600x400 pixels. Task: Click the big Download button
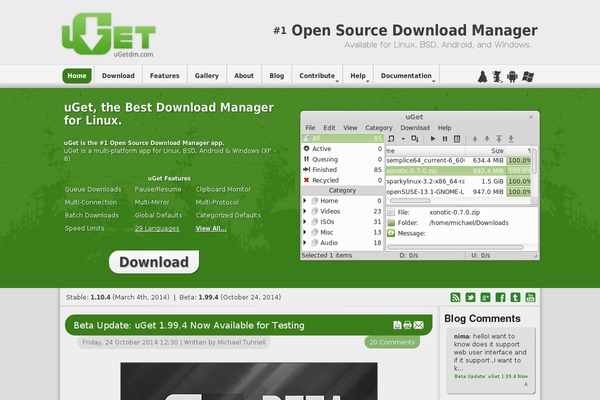[154, 262]
